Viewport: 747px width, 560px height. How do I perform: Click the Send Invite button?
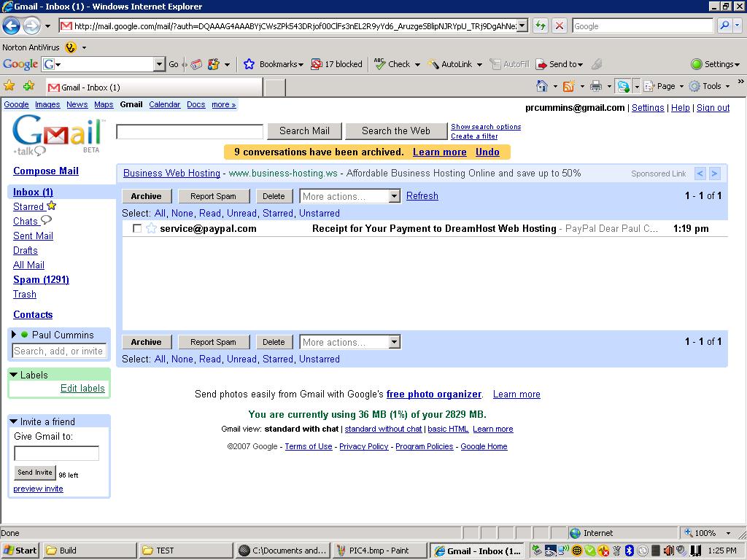(35, 472)
